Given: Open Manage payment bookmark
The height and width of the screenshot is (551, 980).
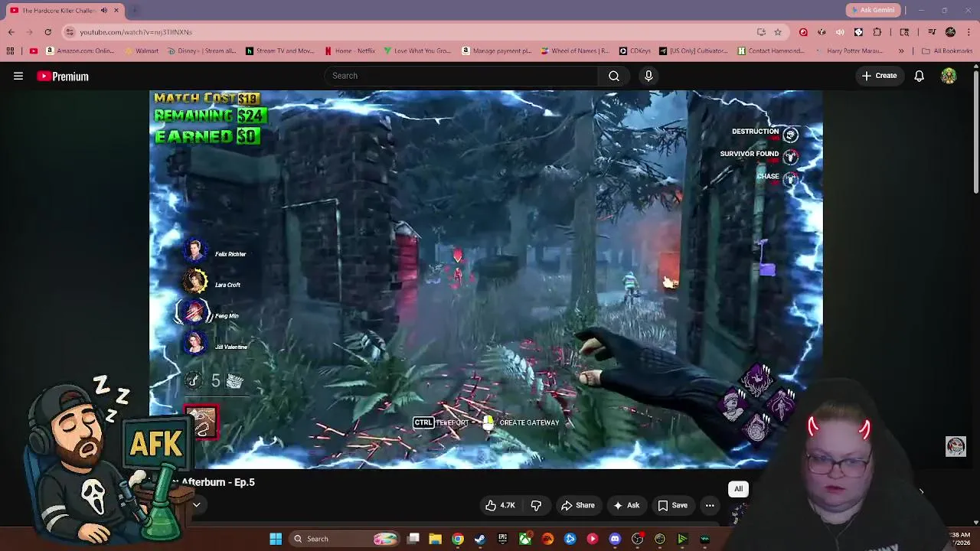Looking at the screenshot, I should (x=496, y=51).
